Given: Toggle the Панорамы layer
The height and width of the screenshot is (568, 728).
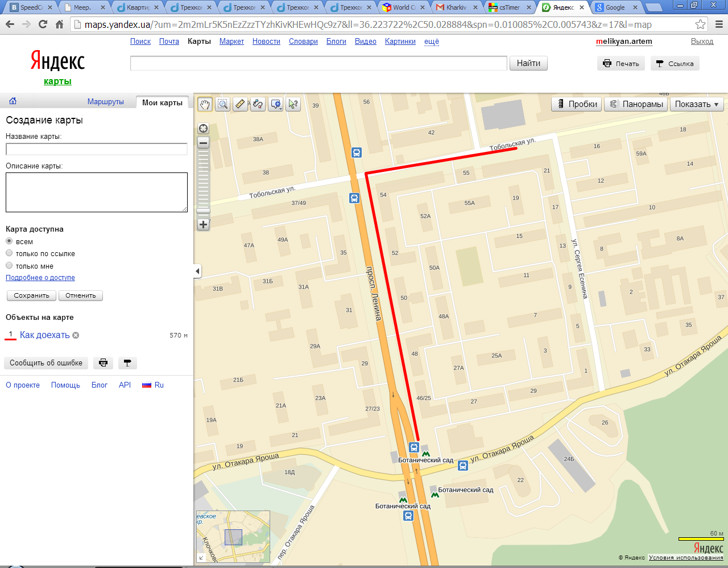Looking at the screenshot, I should click(x=636, y=104).
